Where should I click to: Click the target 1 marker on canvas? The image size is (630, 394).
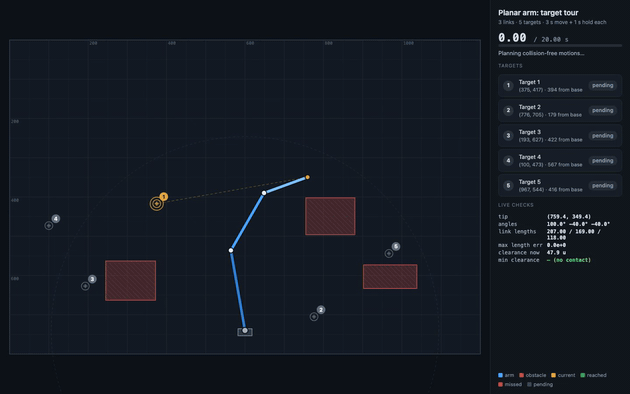[x=157, y=204]
